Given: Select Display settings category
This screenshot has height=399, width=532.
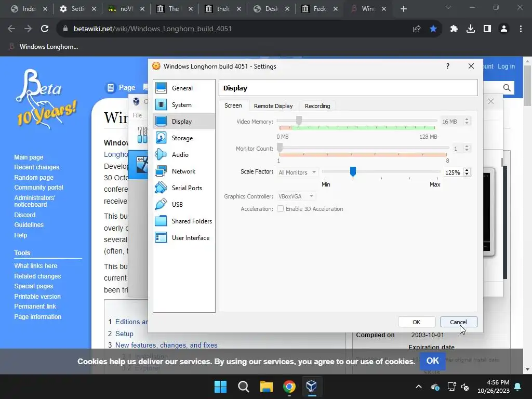Looking at the screenshot, I should click(184, 122).
